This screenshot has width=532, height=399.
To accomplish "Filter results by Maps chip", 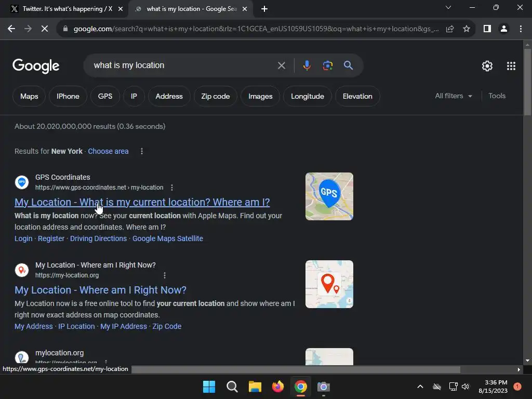I will (x=29, y=96).
